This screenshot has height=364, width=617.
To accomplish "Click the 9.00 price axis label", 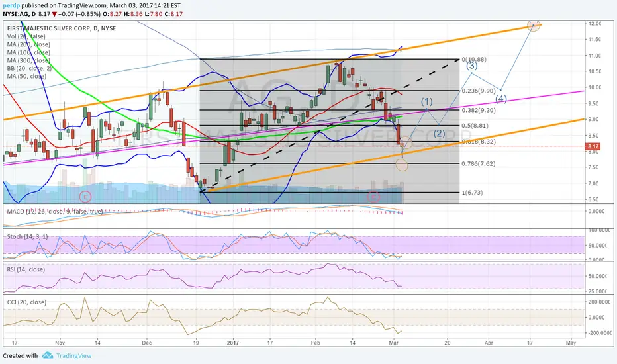I will [x=593, y=119].
